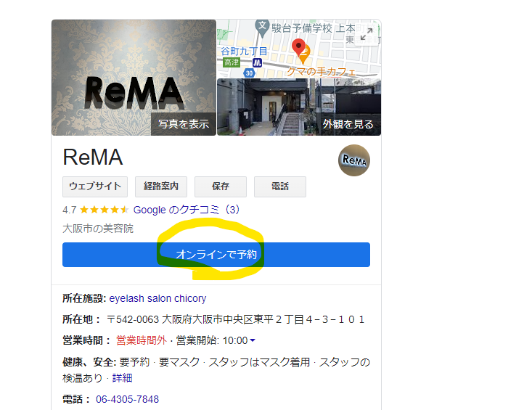Open the ウェブサイト button
Image resolution: width=532 pixels, height=410 pixels.
tap(95, 186)
